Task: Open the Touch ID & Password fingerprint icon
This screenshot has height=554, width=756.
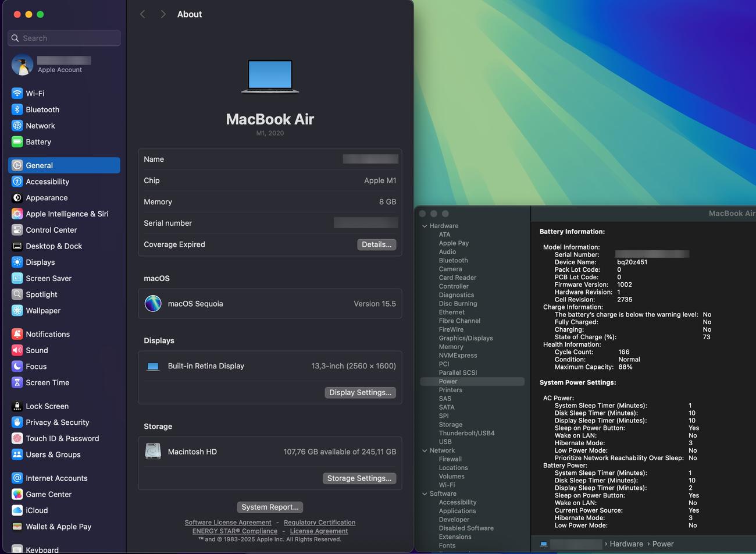Action: coord(17,438)
